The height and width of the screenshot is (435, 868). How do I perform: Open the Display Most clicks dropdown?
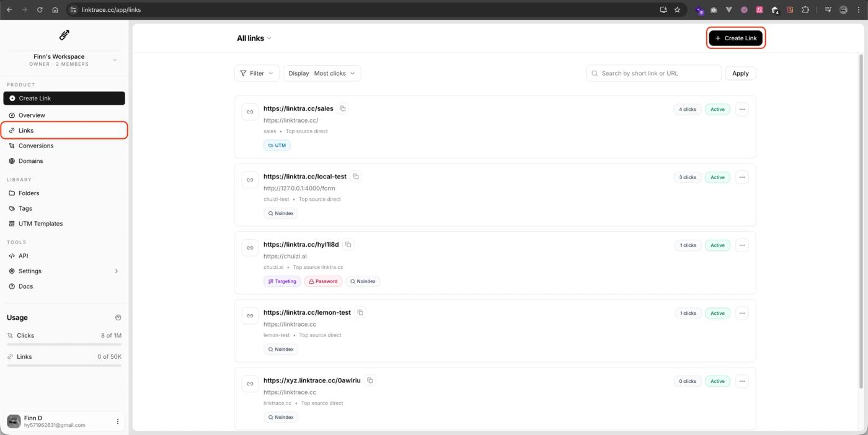click(322, 73)
